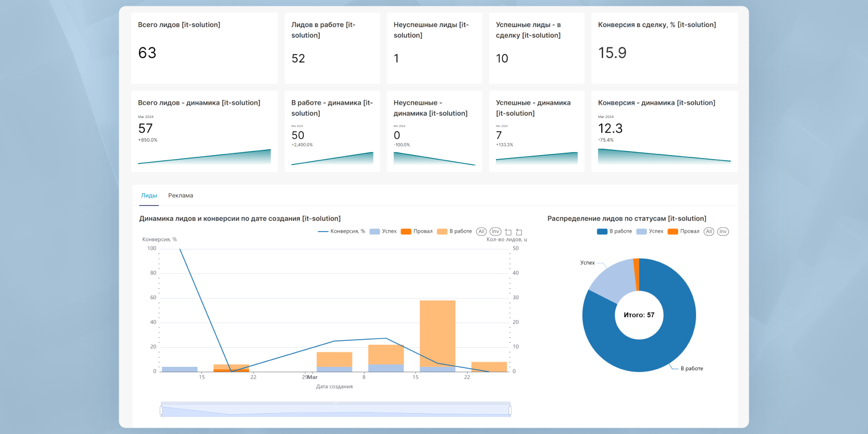The height and width of the screenshot is (434, 868).
Task: Click the right handle of the date range slider
Action: (510, 410)
